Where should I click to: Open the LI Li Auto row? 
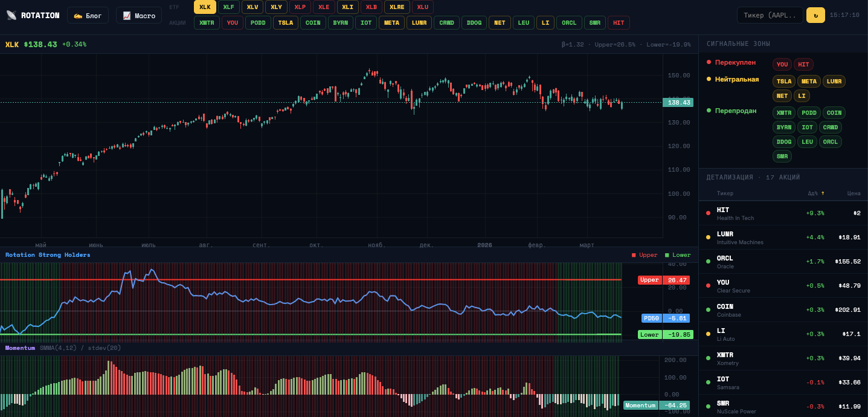tap(783, 334)
